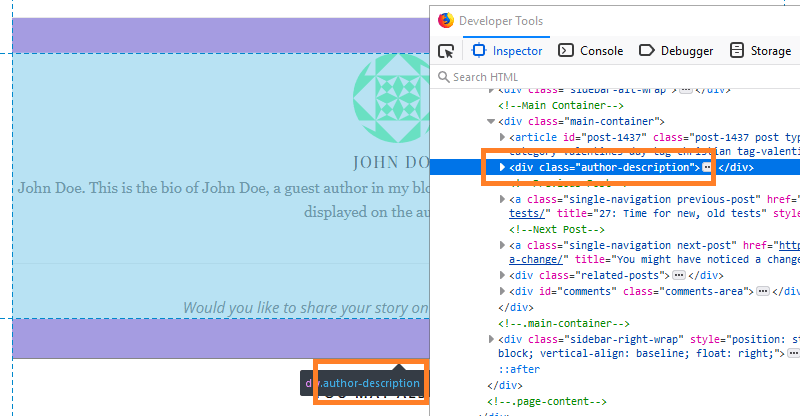800x416 pixels.
Task: Click the previous-post href link ending tests/
Action: tap(527, 213)
